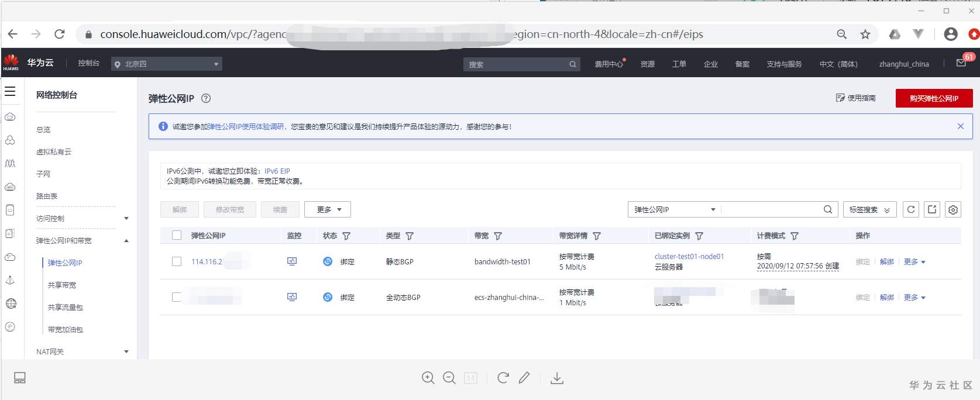Viewport: 980px width, 400px height.
Task: Open 工单 in top navigation
Action: 679,64
